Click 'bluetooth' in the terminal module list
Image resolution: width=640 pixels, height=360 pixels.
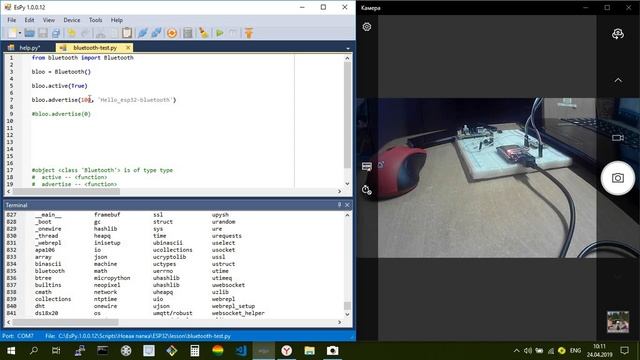(x=50, y=271)
